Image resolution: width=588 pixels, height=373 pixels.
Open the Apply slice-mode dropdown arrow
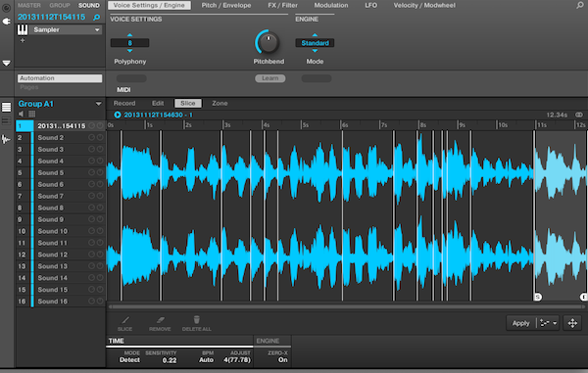point(555,323)
